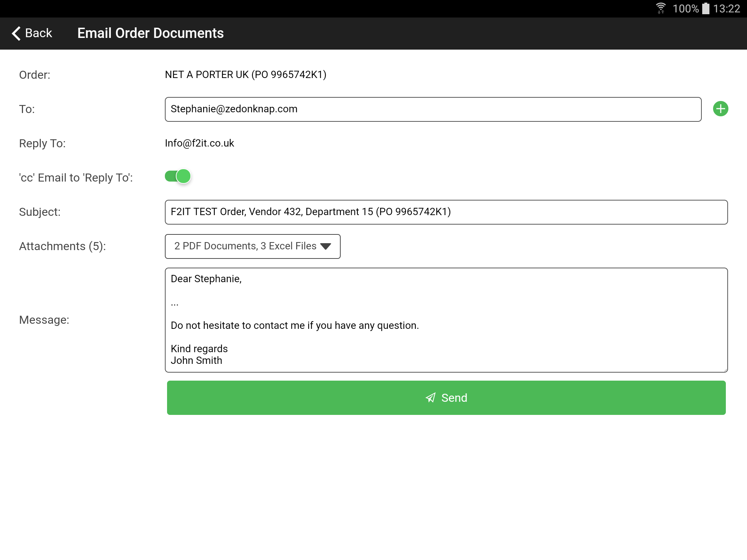Grab the message box resize handle
Screen dimensions: 747x560
click(725, 370)
